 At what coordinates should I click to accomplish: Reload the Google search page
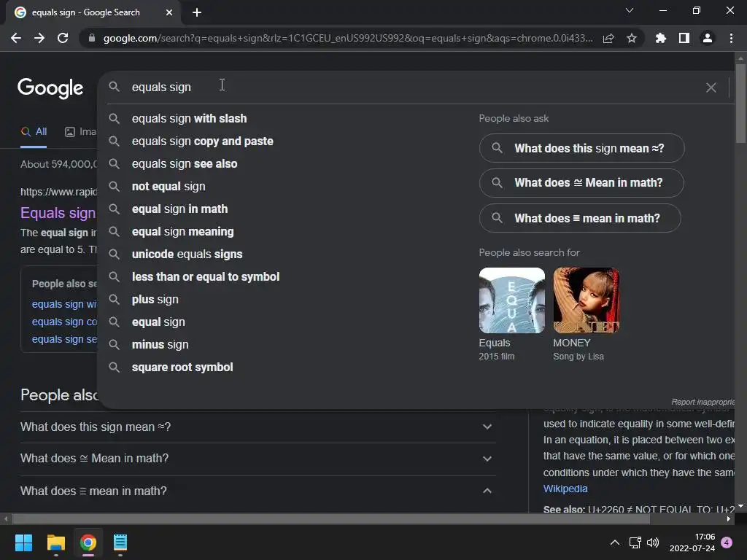pyautogui.click(x=63, y=38)
